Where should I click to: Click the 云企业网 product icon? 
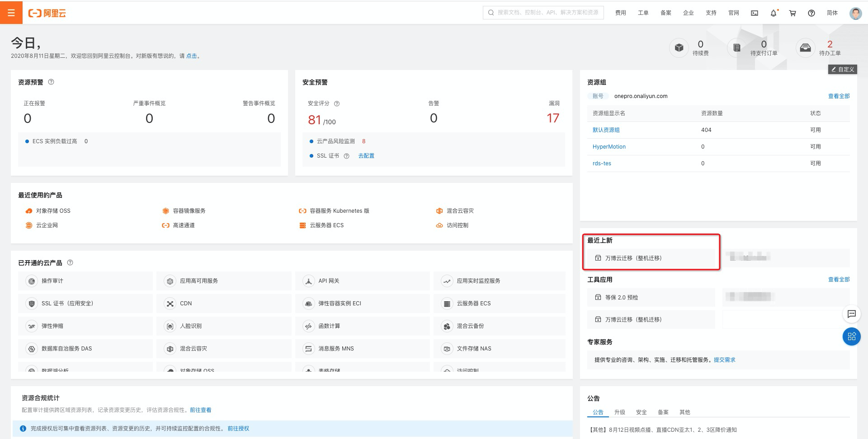click(29, 225)
